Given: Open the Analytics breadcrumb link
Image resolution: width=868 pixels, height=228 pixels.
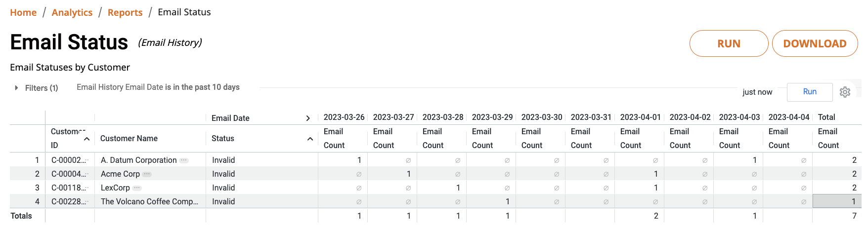Looking at the screenshot, I should 72,12.
